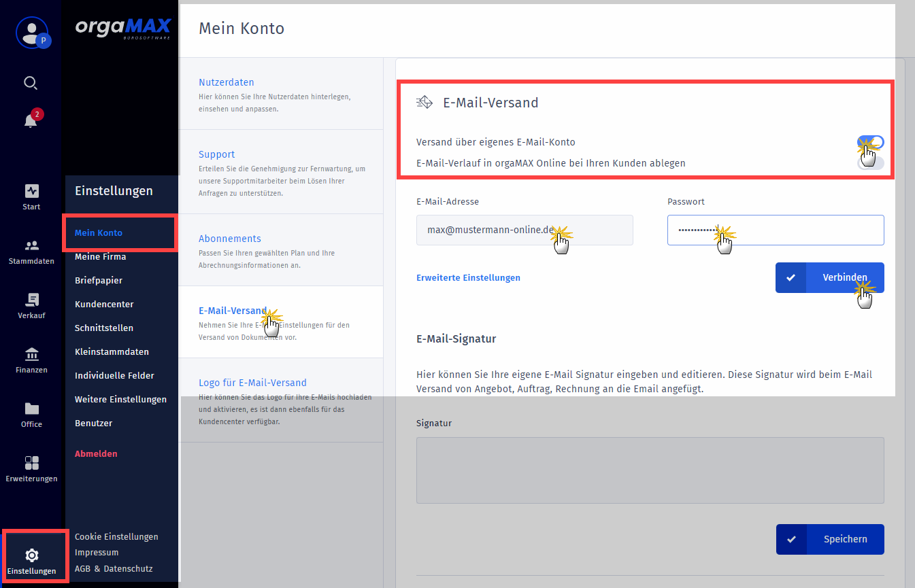
Task: Click the orgaMAX logo
Action: coord(123,29)
